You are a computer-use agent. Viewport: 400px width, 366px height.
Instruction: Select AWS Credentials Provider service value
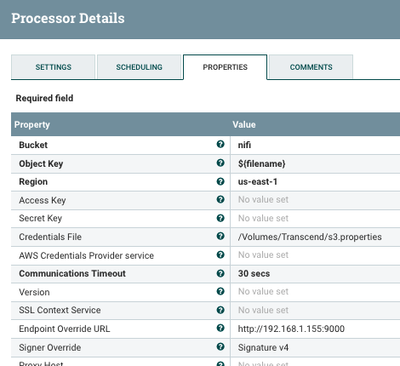click(315, 255)
